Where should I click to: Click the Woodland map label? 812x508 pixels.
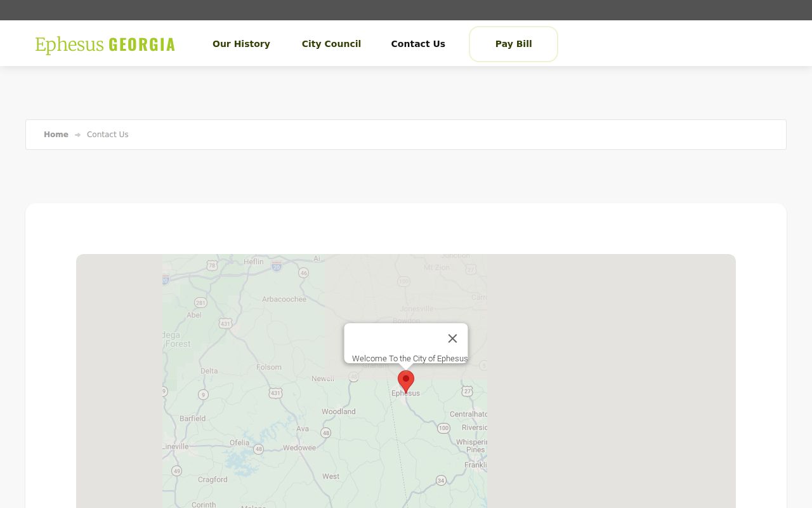click(339, 411)
